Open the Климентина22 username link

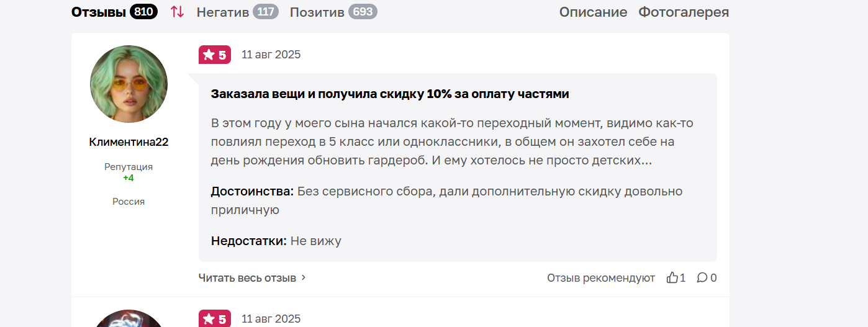pos(129,142)
